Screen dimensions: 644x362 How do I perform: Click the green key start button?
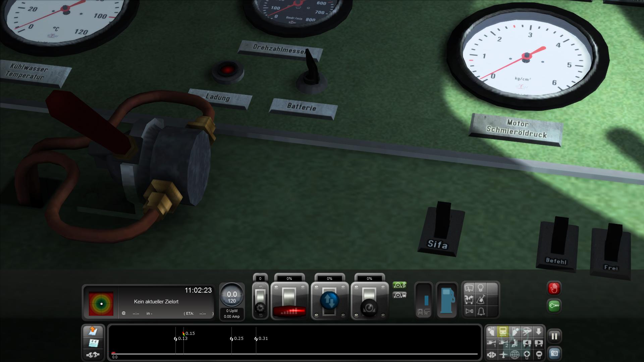coord(554,306)
